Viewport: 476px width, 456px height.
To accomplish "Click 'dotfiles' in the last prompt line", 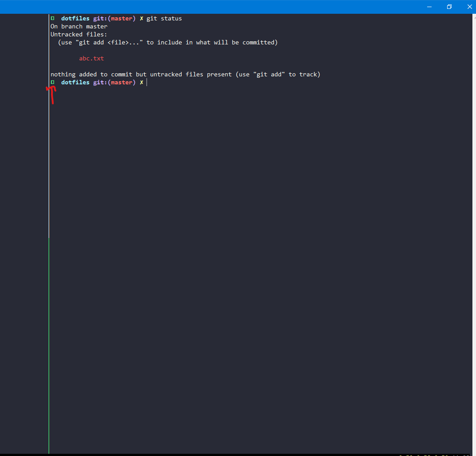I will 75,82.
